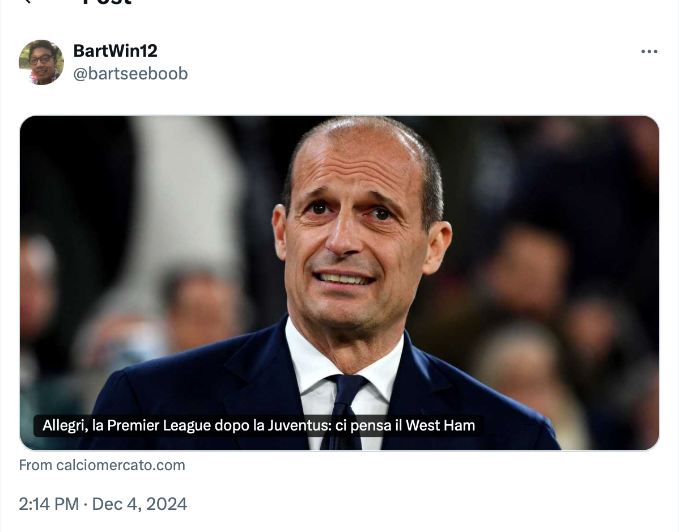679x532 pixels.
Task: Click BartWin12's profile avatar picture
Action: click(x=41, y=62)
